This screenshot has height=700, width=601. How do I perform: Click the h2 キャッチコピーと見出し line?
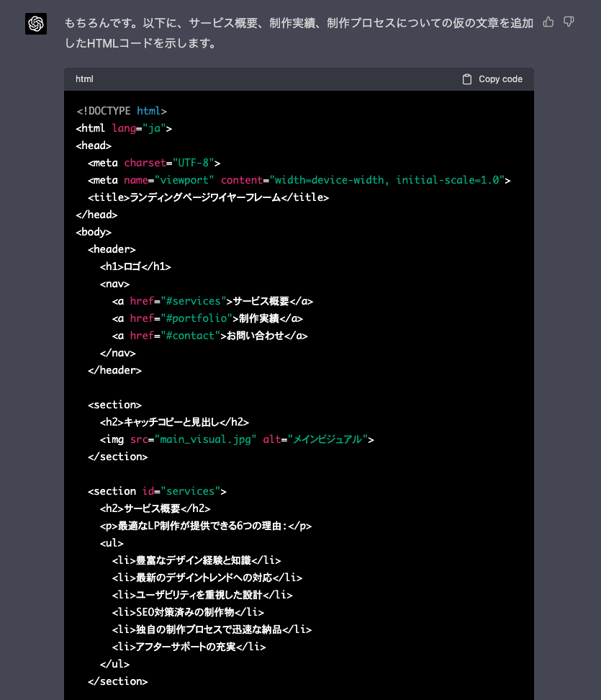pos(174,422)
